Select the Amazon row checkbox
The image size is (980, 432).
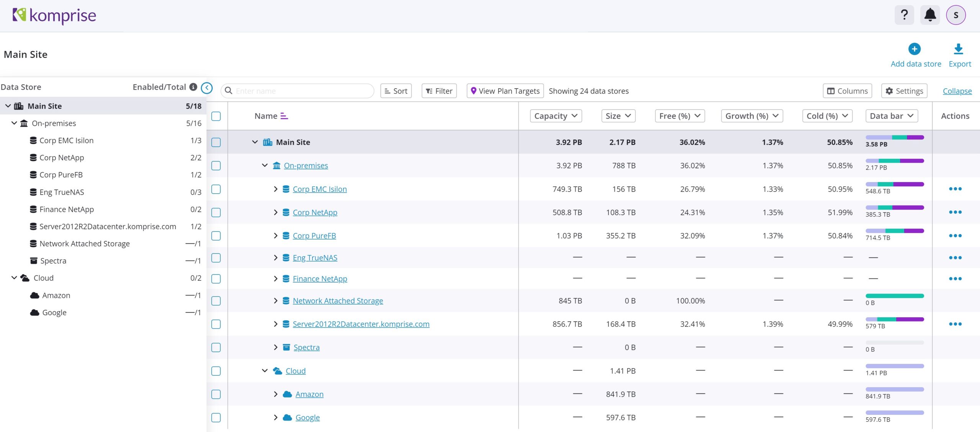tap(216, 394)
